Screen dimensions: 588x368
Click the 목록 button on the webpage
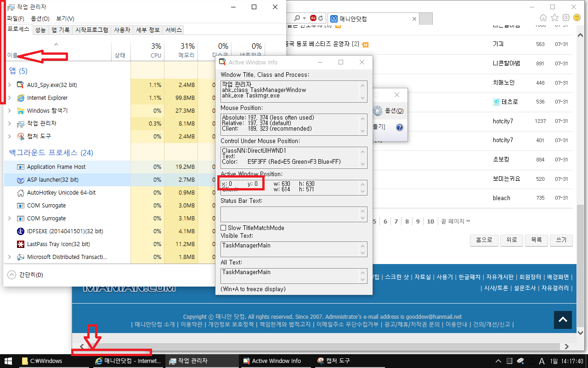click(x=536, y=240)
